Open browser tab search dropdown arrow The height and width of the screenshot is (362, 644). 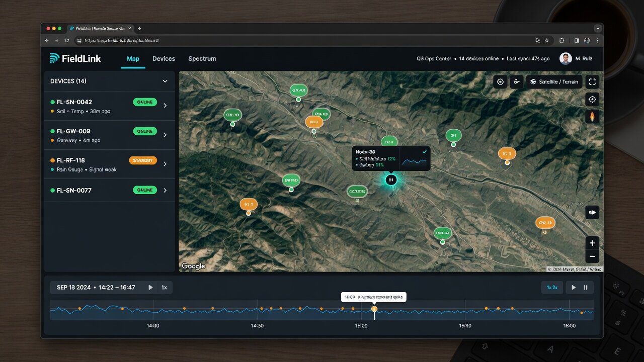(598, 29)
